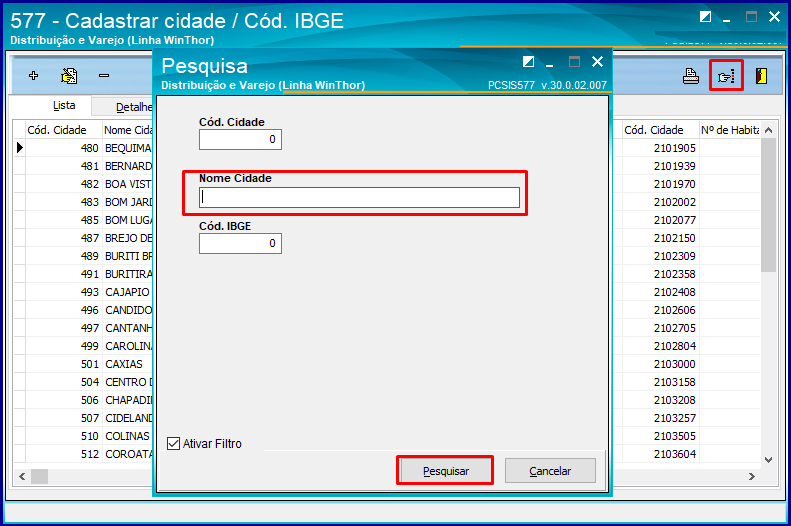Click the Cancelar button

tap(550, 471)
